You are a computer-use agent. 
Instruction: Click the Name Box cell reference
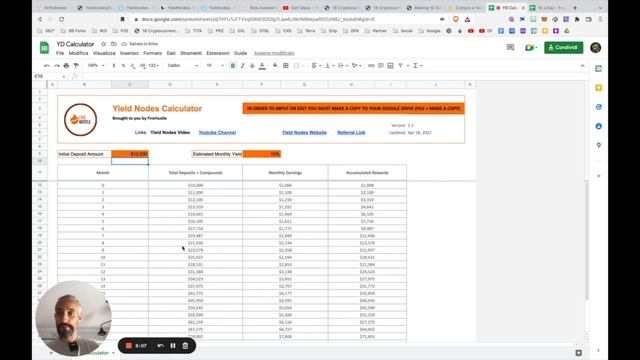(x=49, y=76)
